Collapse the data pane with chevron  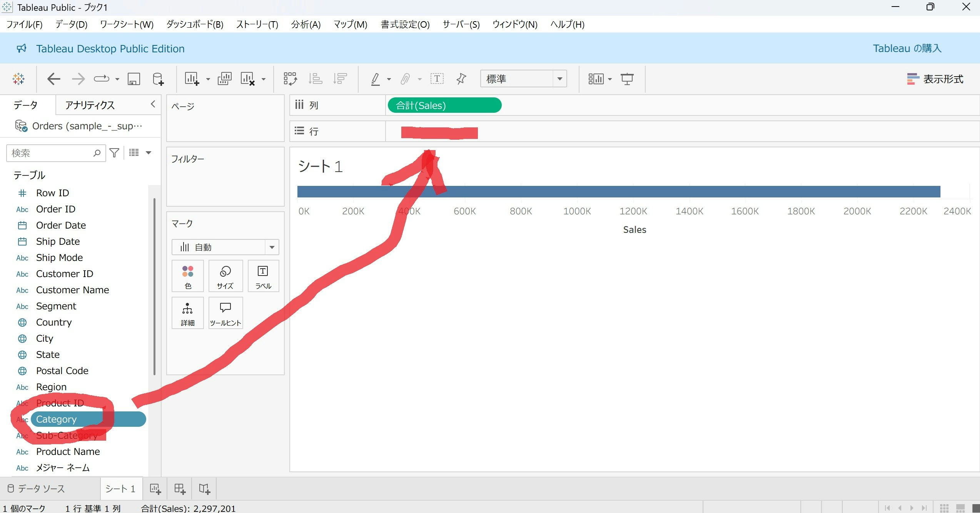click(x=153, y=104)
